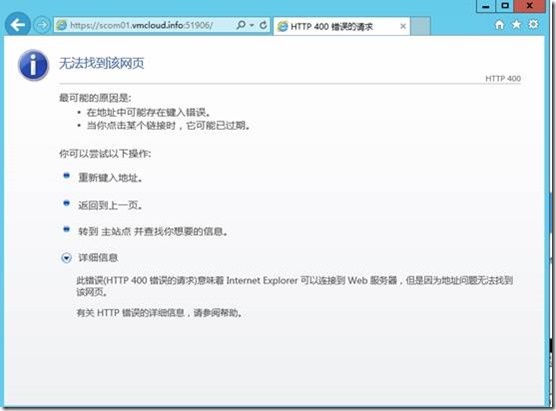
Task: Click the 你可以尝试以下操作 text
Action: 105,154
